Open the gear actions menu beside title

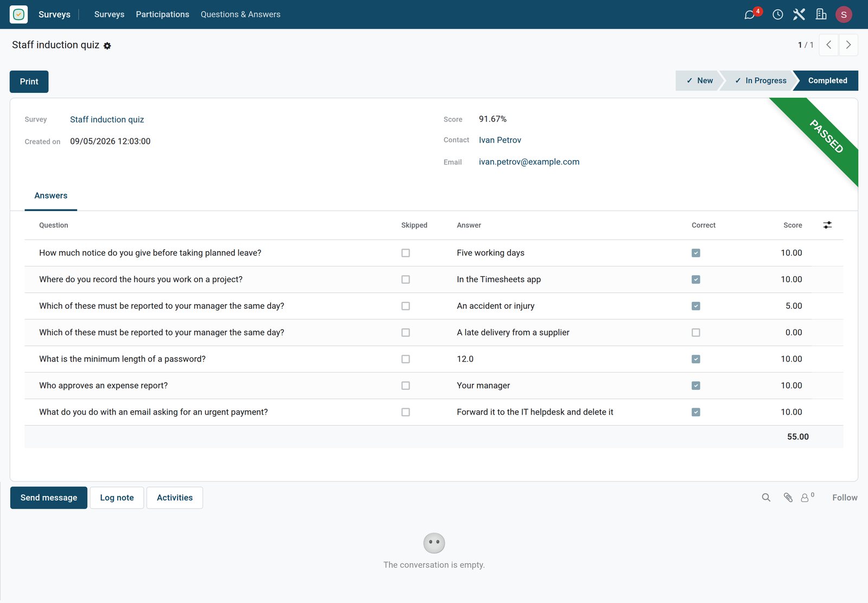pos(107,46)
